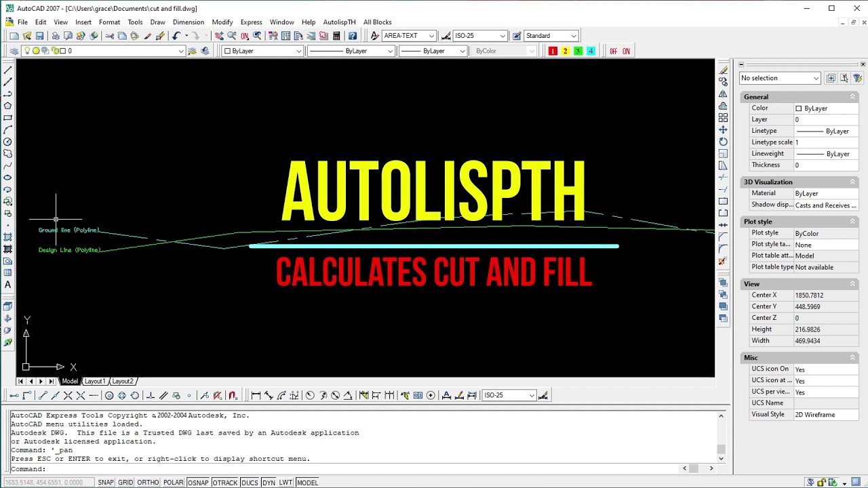Screen dimensions: 868x488
Task: Collapse the Plot style section
Action: [852, 222]
